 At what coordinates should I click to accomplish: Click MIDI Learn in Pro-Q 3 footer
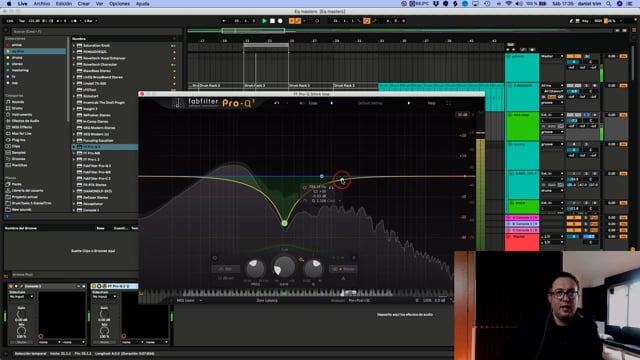click(185, 300)
